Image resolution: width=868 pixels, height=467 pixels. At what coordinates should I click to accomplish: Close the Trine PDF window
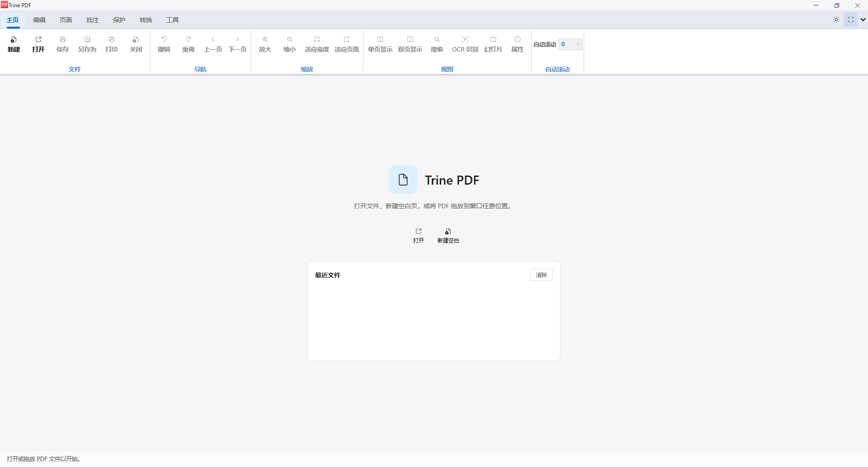(858, 5)
